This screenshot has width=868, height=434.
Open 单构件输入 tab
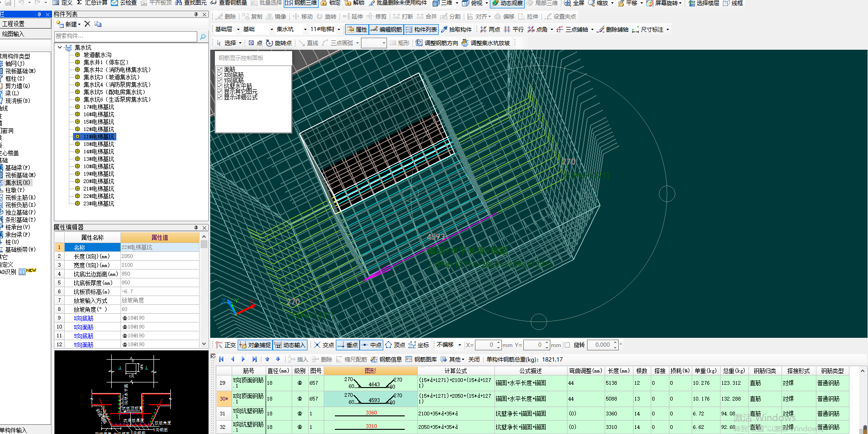(25, 430)
